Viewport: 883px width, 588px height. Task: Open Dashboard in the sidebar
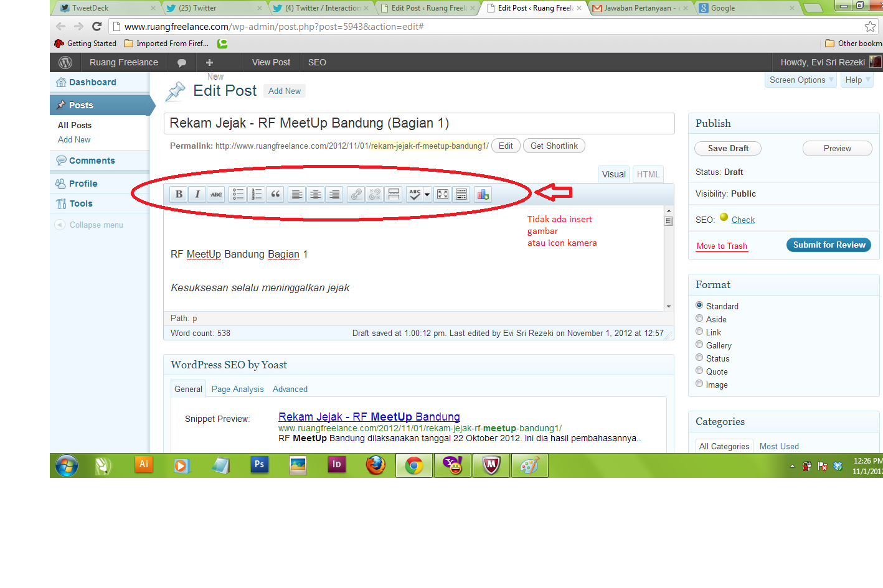point(92,82)
